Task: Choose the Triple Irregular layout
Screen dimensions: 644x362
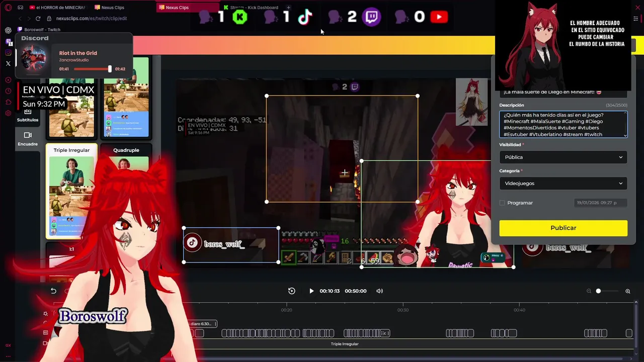Action: click(x=71, y=191)
